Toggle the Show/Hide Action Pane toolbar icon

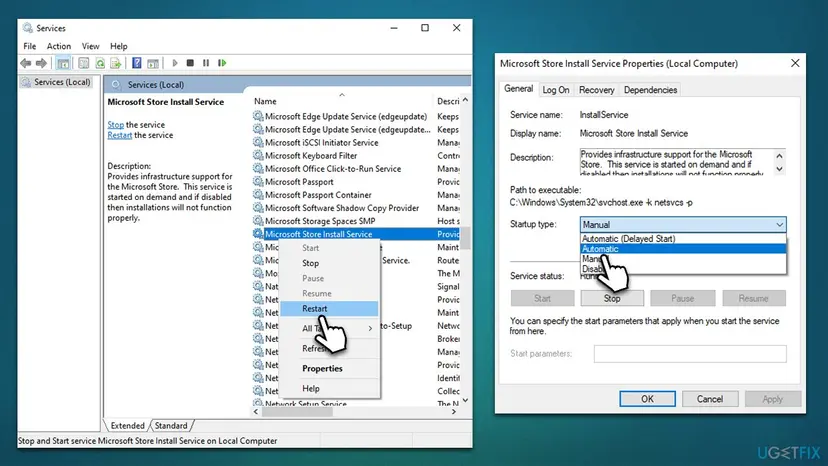click(153, 63)
